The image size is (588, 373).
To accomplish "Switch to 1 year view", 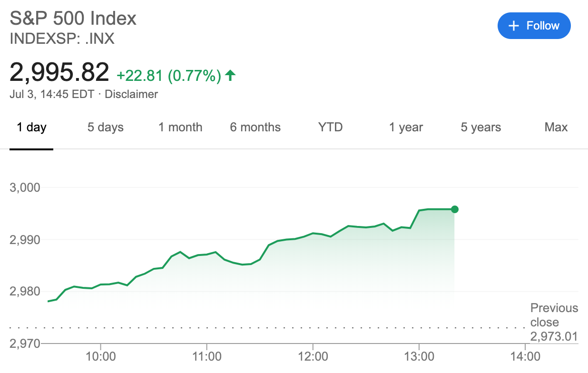I will pyautogui.click(x=406, y=128).
